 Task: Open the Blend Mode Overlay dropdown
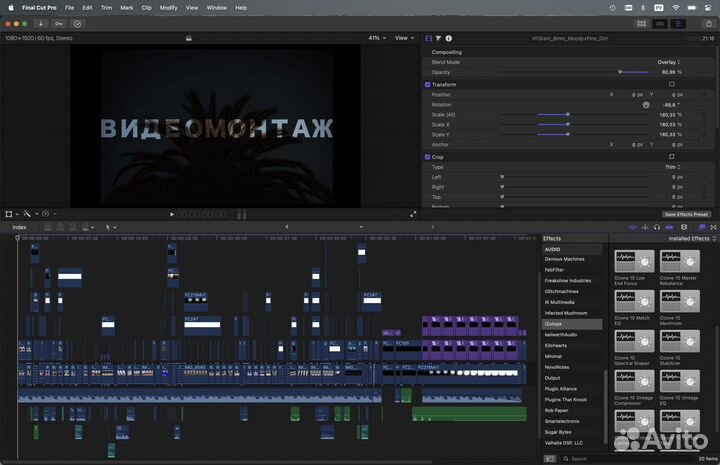(670, 62)
